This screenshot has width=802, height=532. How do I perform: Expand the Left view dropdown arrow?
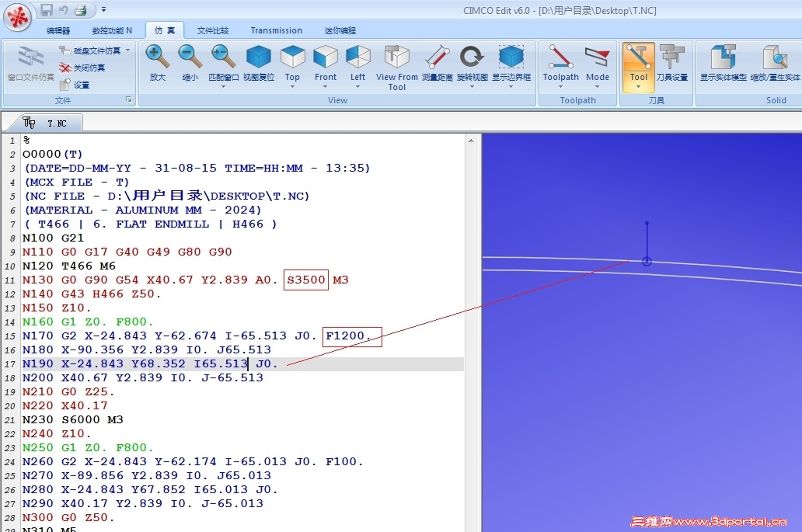[357, 87]
